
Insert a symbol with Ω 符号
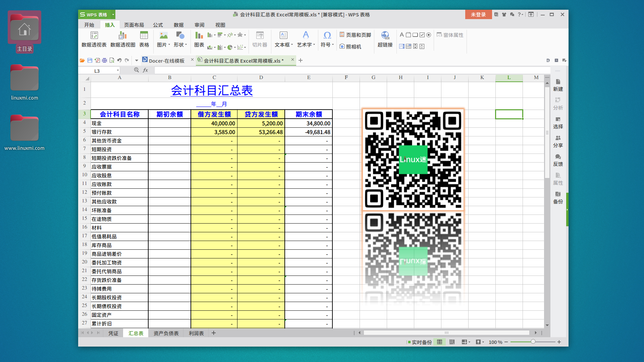[327, 39]
